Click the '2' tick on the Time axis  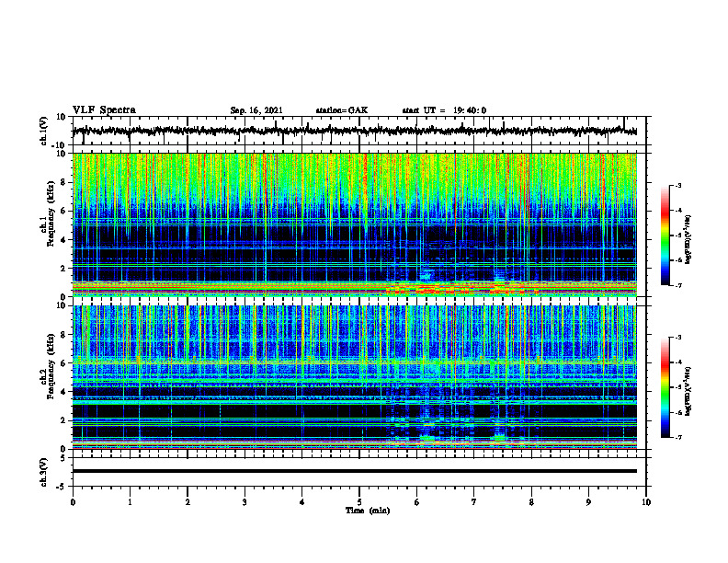click(188, 502)
